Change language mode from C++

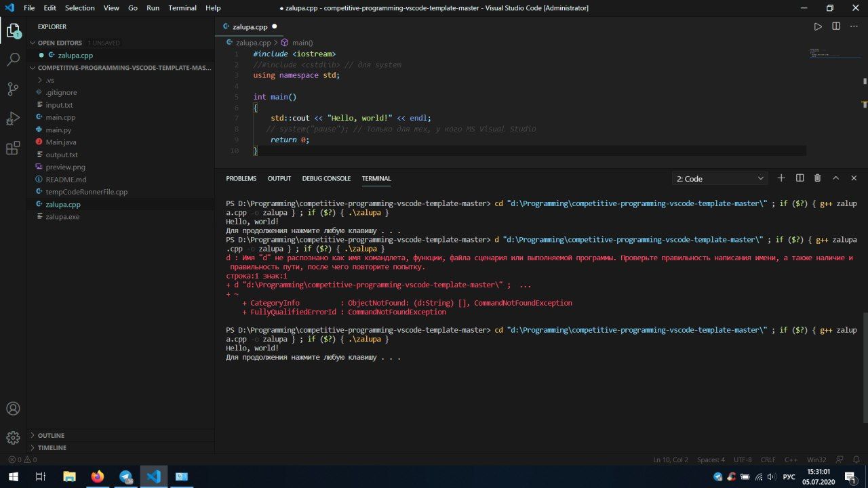pyautogui.click(x=791, y=460)
